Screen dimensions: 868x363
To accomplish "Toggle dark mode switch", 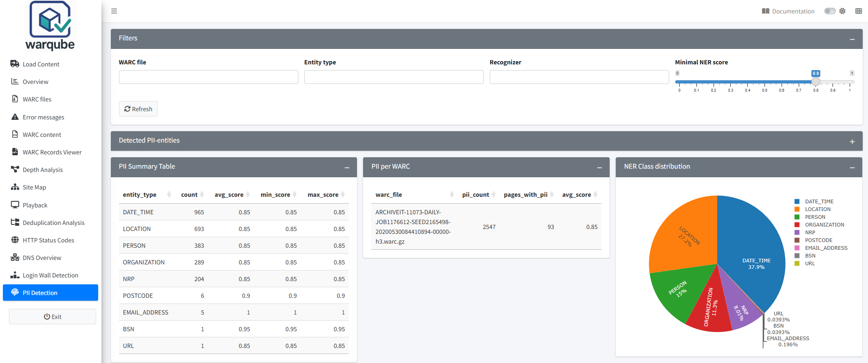I will [x=830, y=11].
